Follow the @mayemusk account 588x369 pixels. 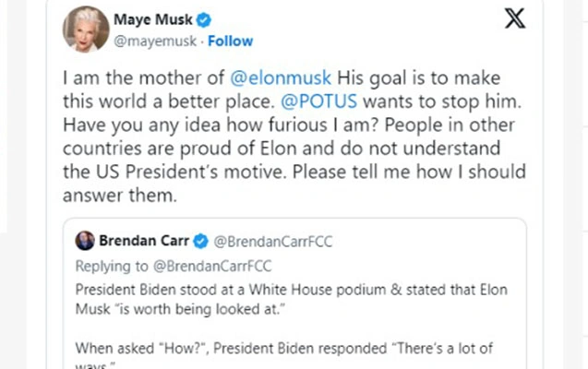pos(231,42)
